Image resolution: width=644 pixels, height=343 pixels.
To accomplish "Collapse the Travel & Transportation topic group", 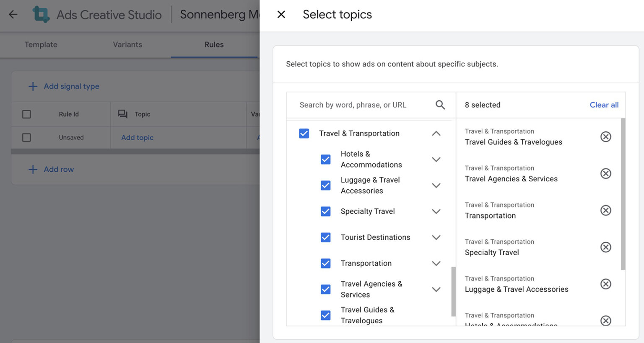I will point(436,133).
